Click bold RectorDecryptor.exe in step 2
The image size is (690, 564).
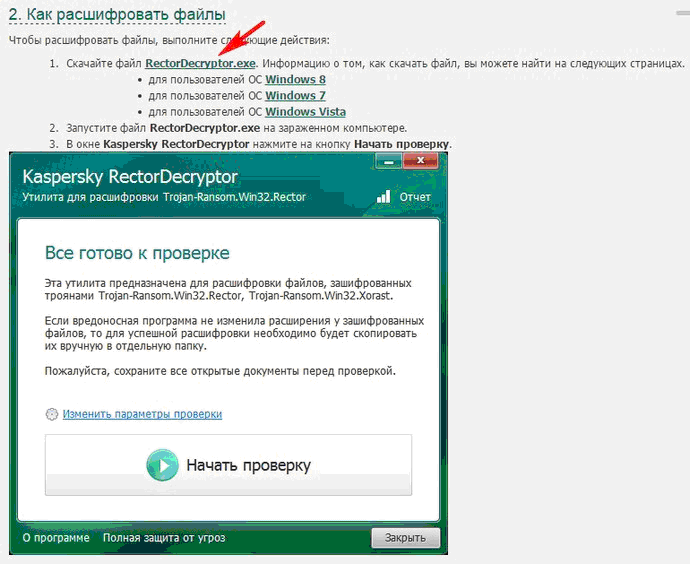[205, 128]
